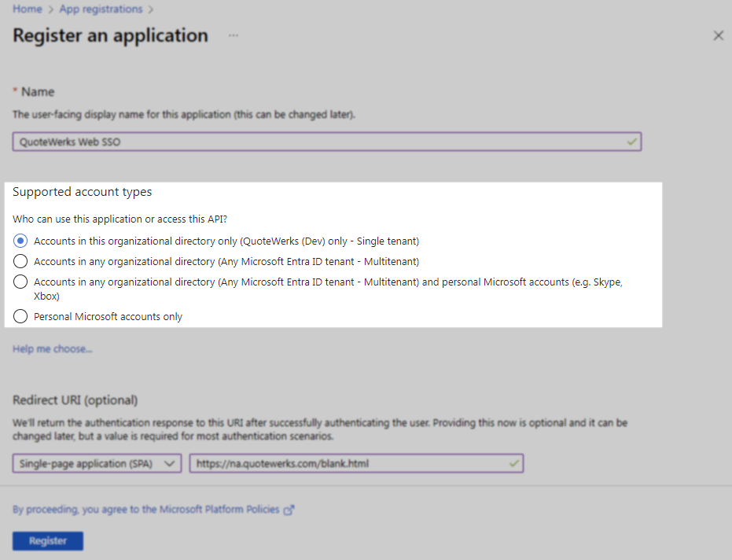Open more options ellipsis beside page title
The height and width of the screenshot is (560, 732).
coord(233,36)
